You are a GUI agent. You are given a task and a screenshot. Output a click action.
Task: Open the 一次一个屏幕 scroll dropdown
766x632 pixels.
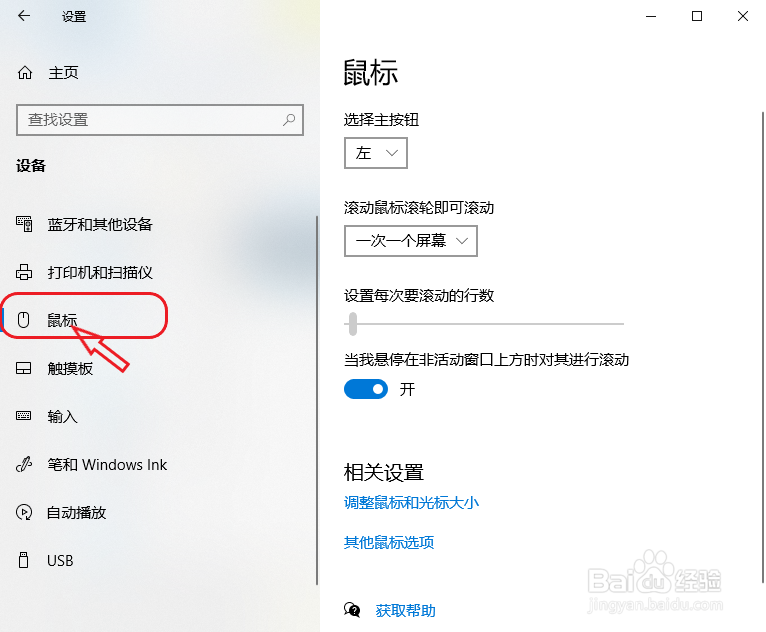[x=411, y=241]
